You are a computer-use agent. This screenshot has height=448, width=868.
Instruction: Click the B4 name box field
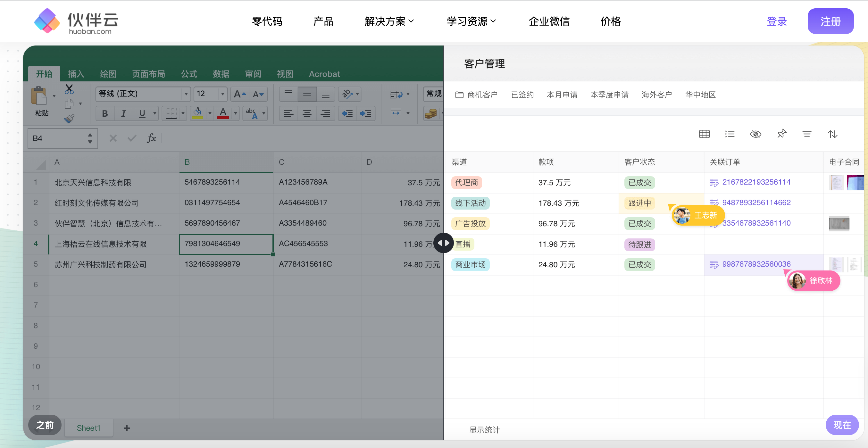[x=63, y=138]
